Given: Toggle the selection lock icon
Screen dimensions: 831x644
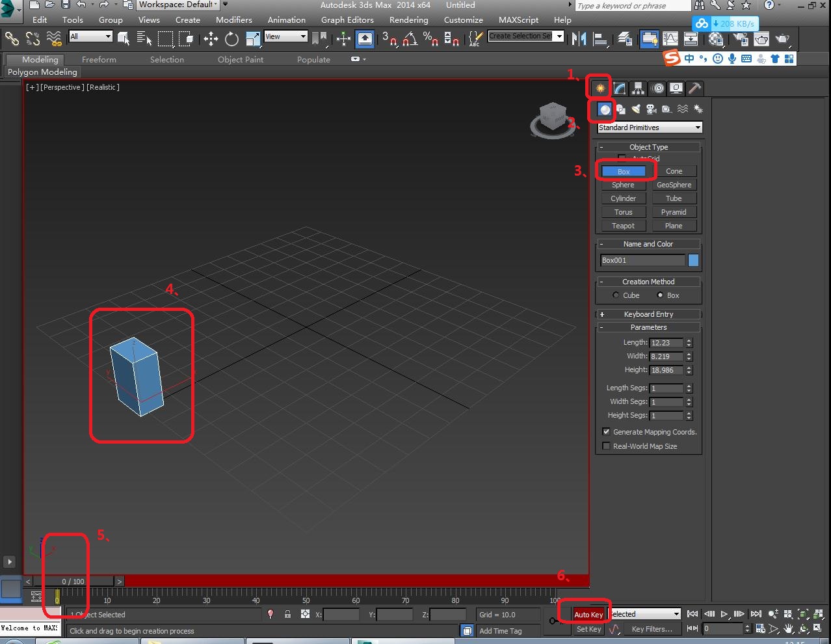Looking at the screenshot, I should pos(287,614).
